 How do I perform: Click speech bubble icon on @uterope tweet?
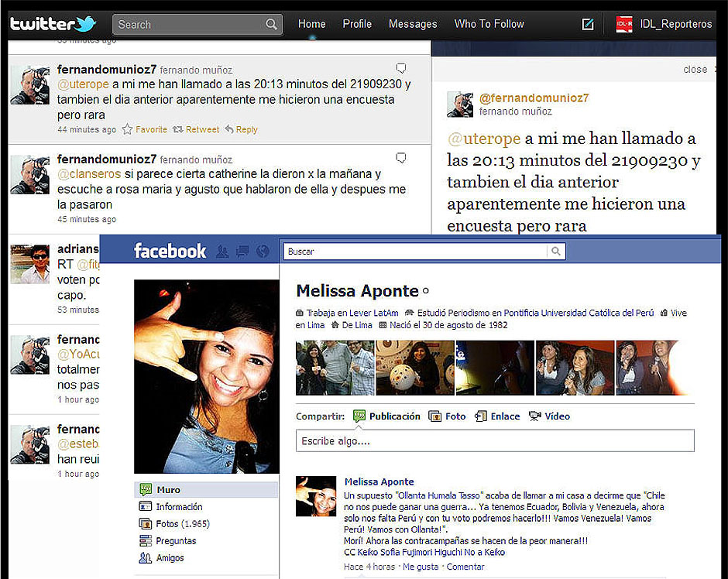[400, 68]
